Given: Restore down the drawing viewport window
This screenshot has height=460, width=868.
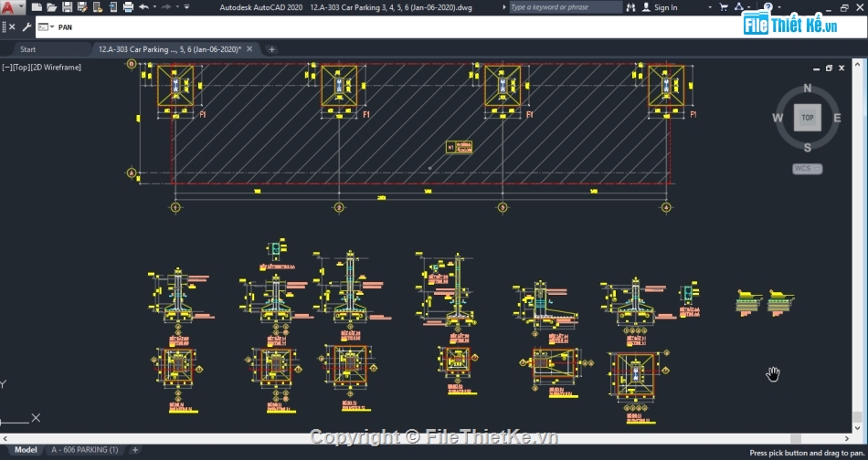Looking at the screenshot, I should [x=829, y=68].
